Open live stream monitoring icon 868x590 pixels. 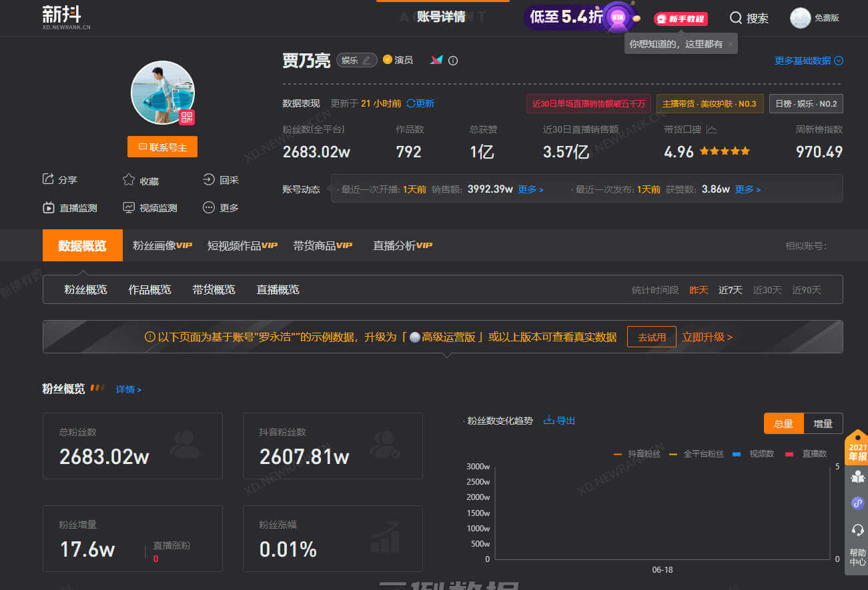[49, 207]
